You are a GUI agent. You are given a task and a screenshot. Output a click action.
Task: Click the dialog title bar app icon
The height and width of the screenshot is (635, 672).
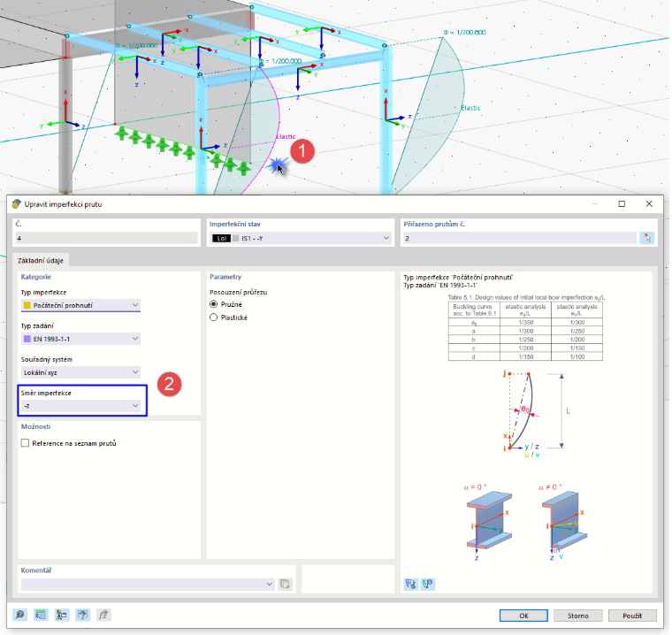[x=16, y=204]
